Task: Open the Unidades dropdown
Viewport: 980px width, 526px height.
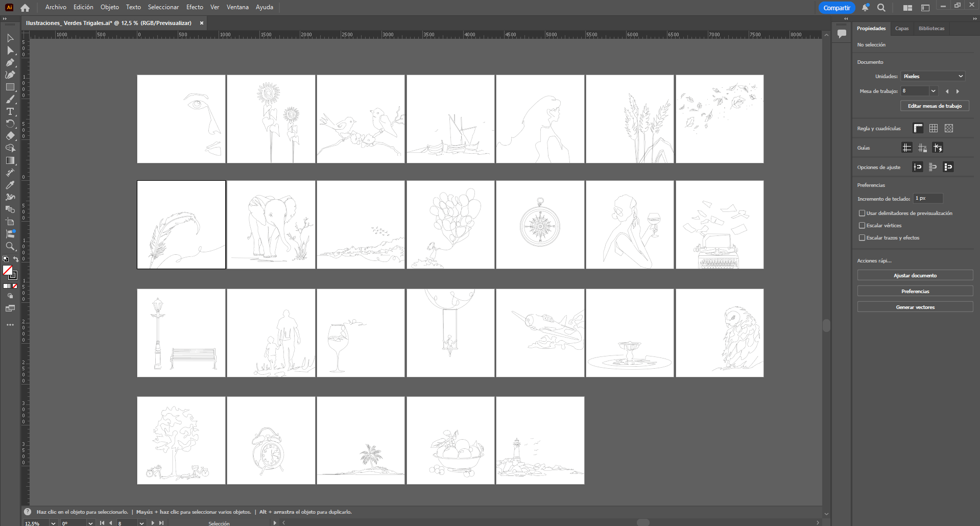Action: tap(933, 76)
